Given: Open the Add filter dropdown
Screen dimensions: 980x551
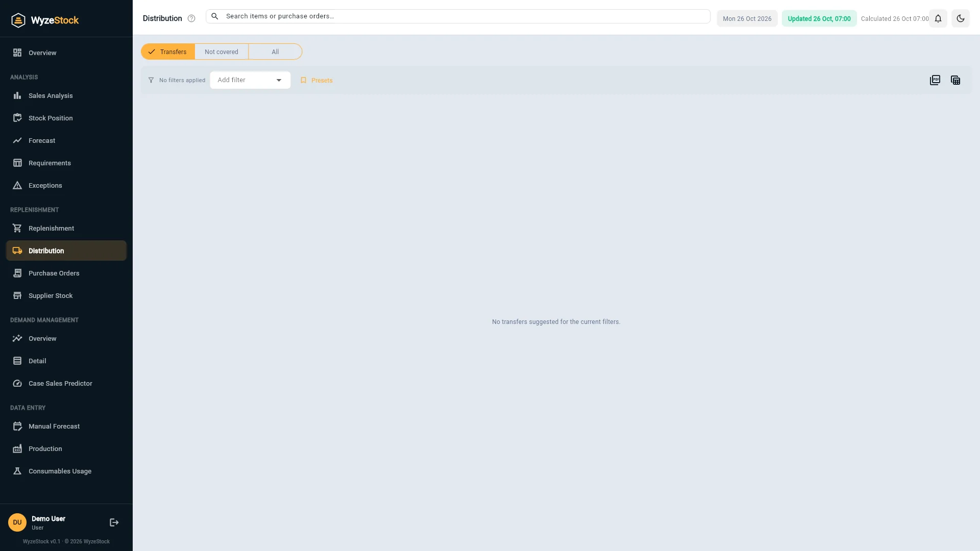Looking at the screenshot, I should pyautogui.click(x=250, y=80).
